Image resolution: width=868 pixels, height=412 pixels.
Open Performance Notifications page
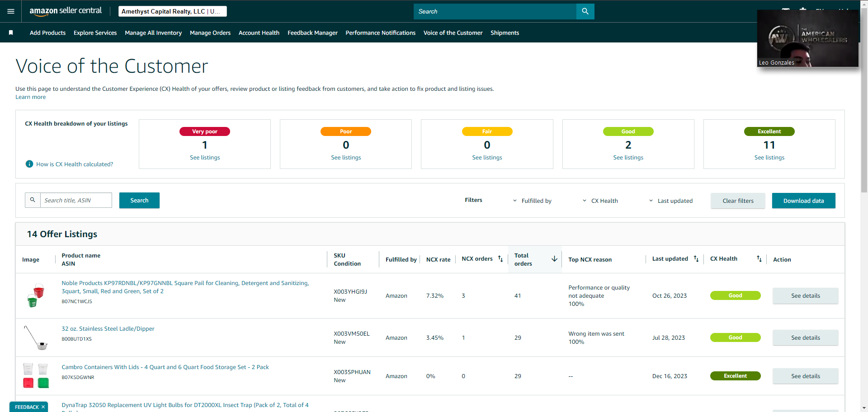coord(381,33)
